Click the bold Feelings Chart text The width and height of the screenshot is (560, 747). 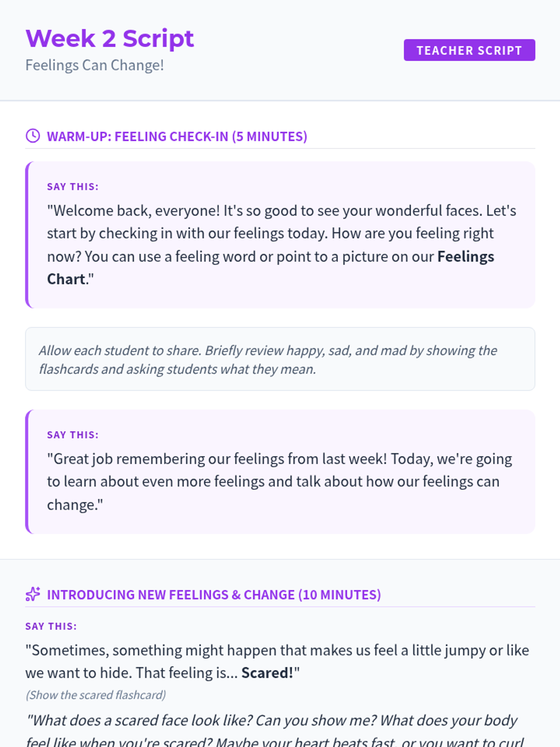coord(271,268)
